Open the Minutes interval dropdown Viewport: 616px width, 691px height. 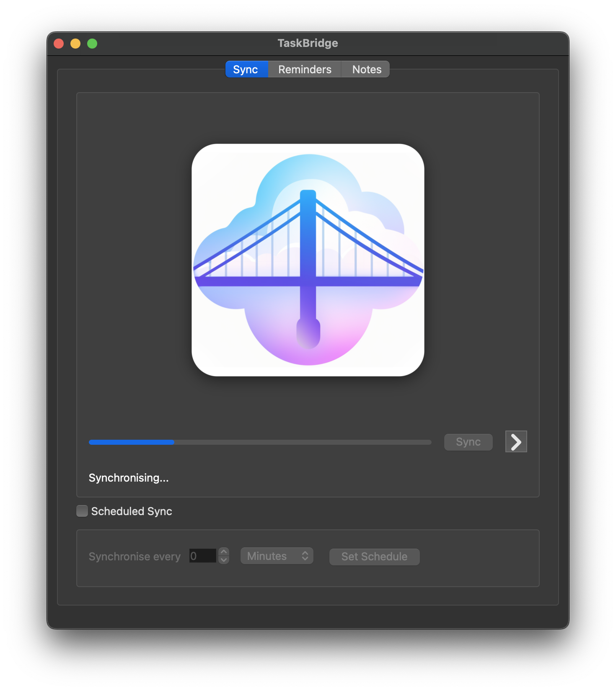[x=277, y=556]
